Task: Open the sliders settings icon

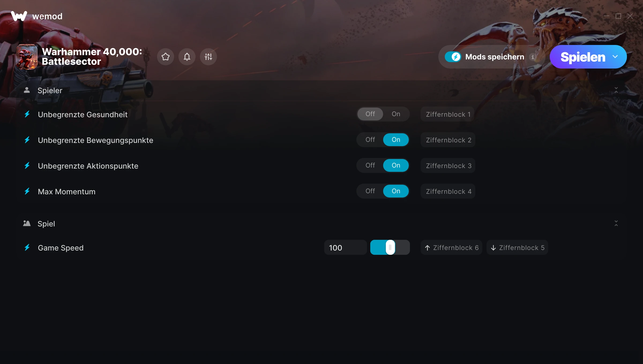Action: click(208, 57)
